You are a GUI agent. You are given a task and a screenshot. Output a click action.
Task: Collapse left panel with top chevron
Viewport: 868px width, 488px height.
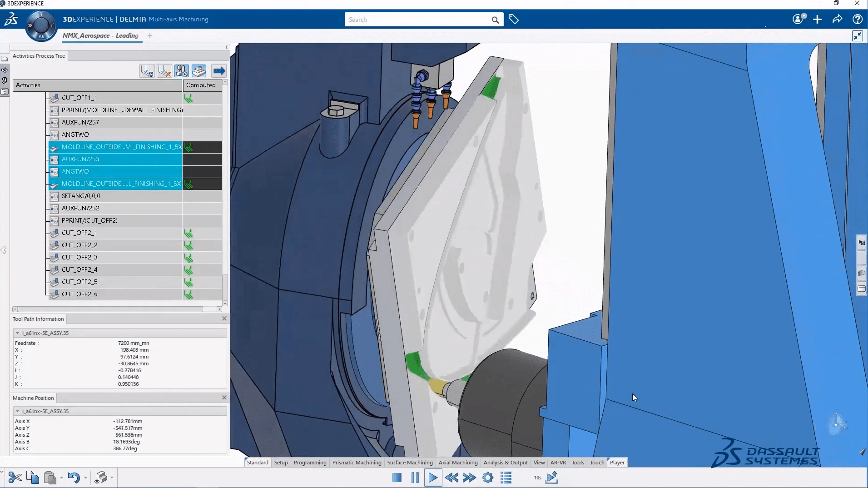pos(227,47)
